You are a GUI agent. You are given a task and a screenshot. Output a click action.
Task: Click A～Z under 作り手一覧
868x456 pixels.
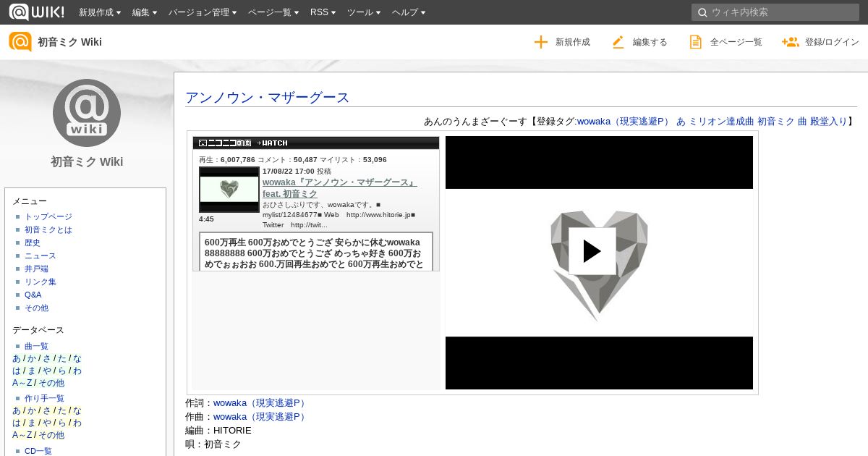pos(22,435)
